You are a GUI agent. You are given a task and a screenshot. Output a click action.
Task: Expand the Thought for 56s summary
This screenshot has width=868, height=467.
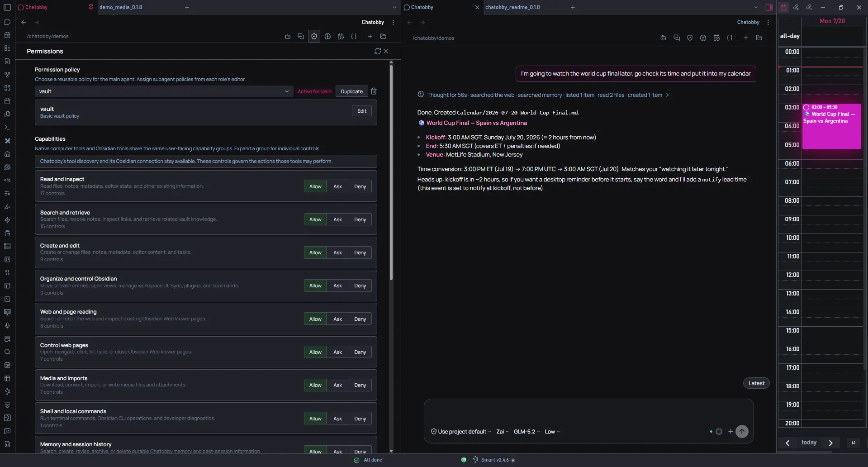[x=543, y=95]
